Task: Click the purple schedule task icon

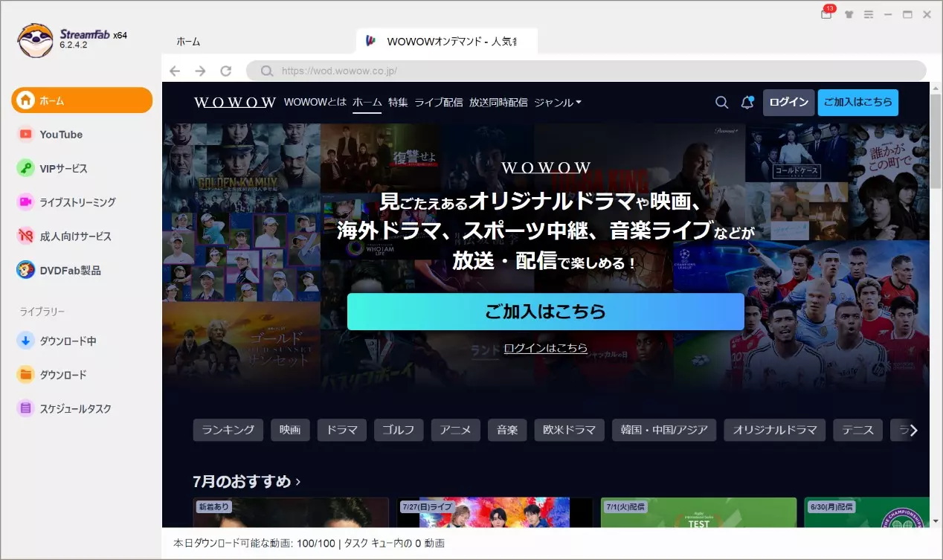Action: coord(26,409)
